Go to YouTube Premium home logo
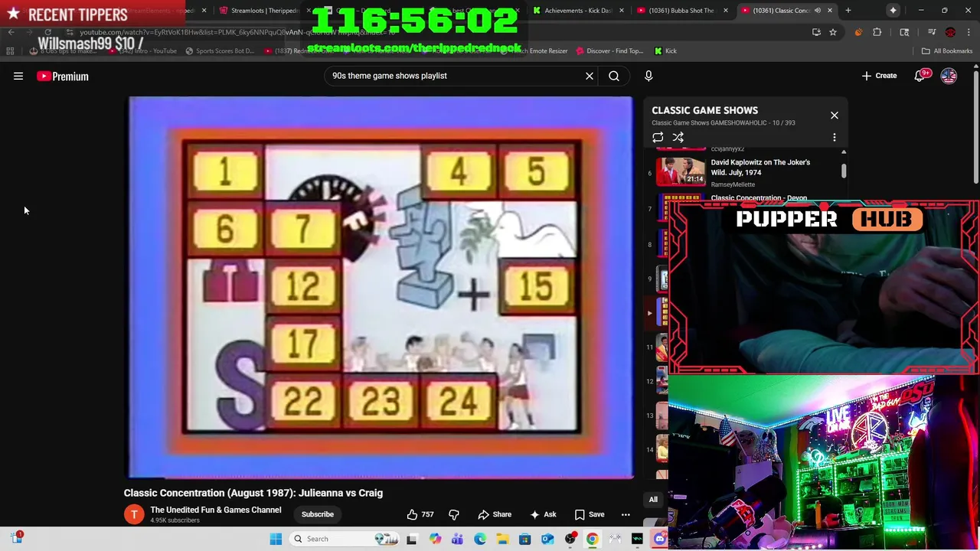 pos(63,76)
